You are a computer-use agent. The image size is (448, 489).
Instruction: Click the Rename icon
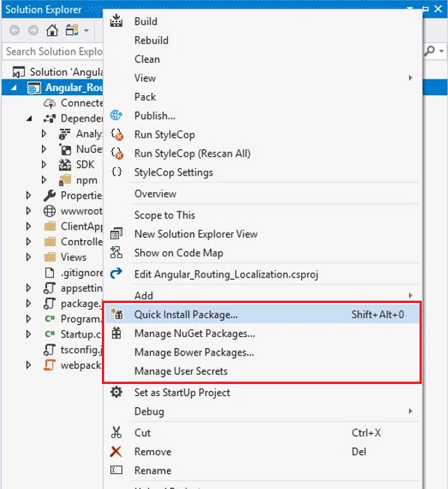[116, 469]
